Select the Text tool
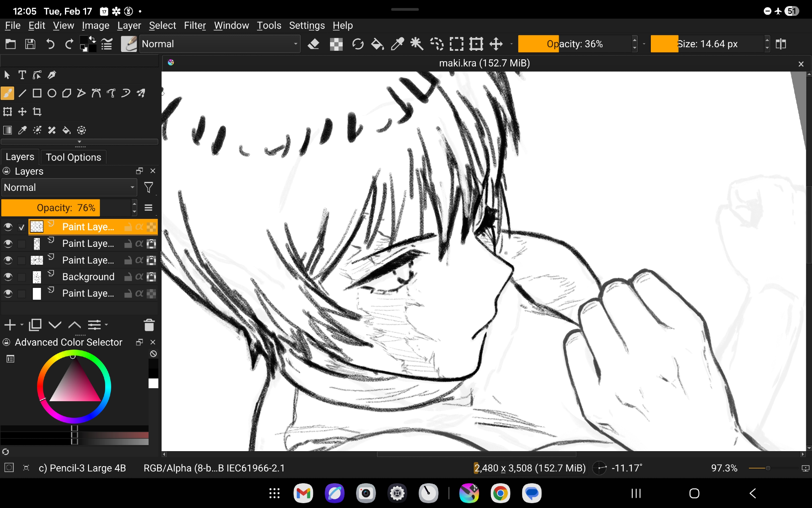Screen dimensions: 812x508 click(x=22, y=75)
